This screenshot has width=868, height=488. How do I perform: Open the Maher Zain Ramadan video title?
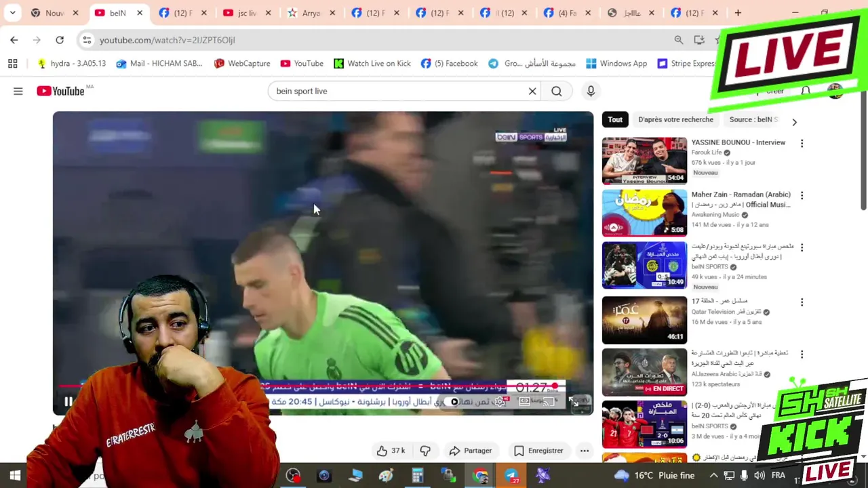click(741, 199)
